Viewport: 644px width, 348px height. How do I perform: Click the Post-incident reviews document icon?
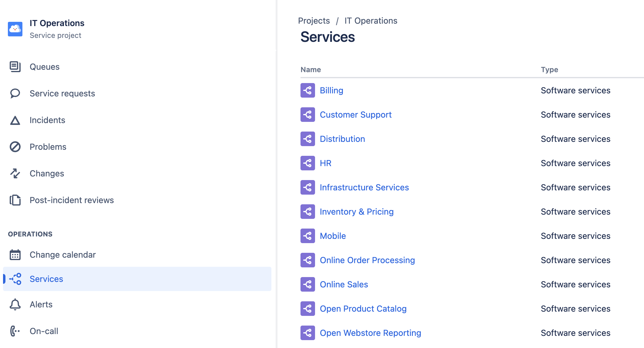[15, 200]
